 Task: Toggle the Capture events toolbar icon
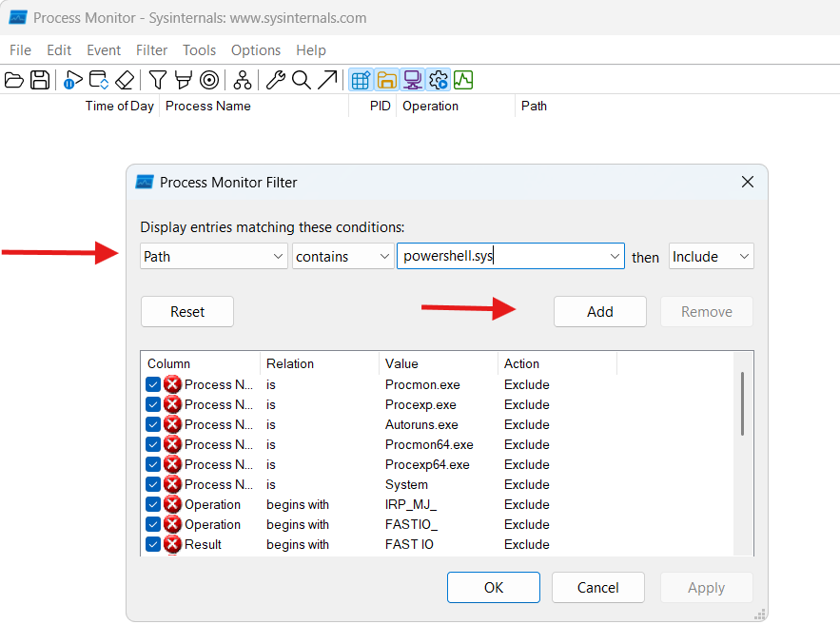73,80
